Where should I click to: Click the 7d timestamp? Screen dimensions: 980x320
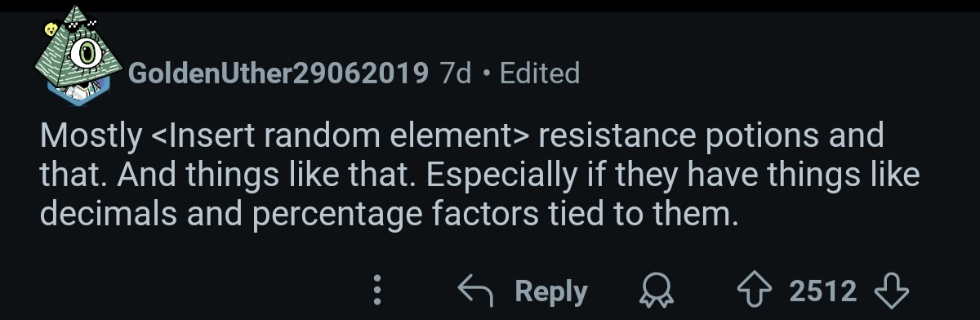[x=456, y=73]
